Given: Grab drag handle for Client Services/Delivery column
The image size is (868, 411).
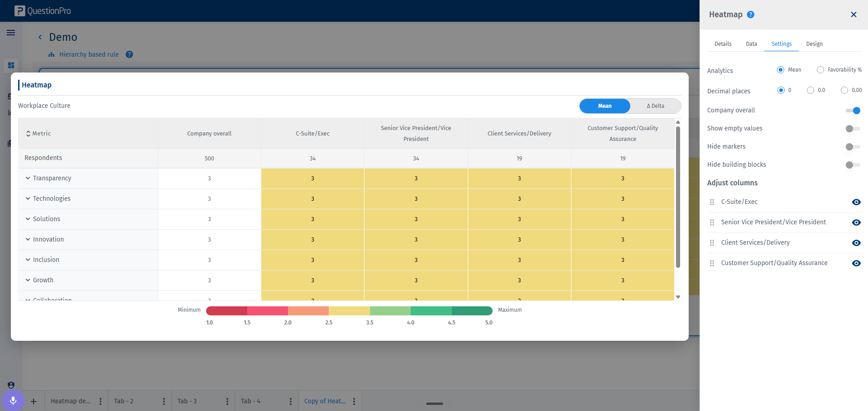Looking at the screenshot, I should pyautogui.click(x=712, y=243).
